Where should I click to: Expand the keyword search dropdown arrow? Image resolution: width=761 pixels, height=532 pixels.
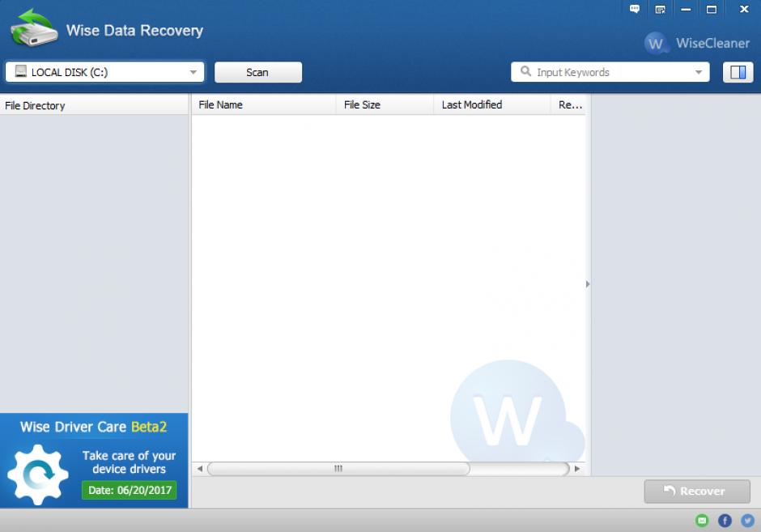(x=699, y=72)
